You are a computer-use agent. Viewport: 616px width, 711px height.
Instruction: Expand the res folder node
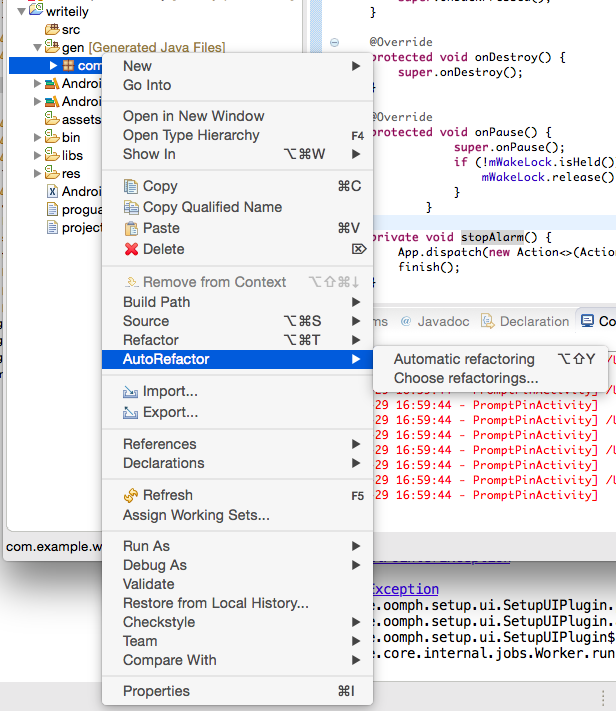tap(38, 174)
